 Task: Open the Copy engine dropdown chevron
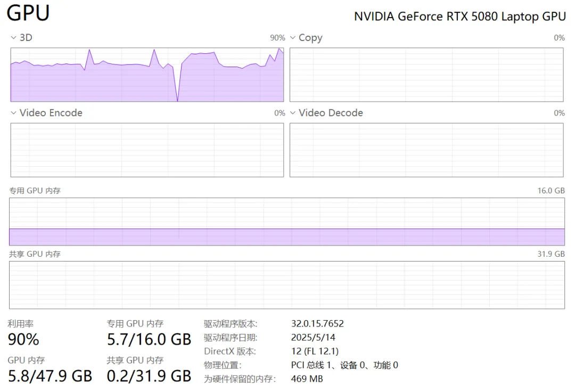pyautogui.click(x=292, y=38)
